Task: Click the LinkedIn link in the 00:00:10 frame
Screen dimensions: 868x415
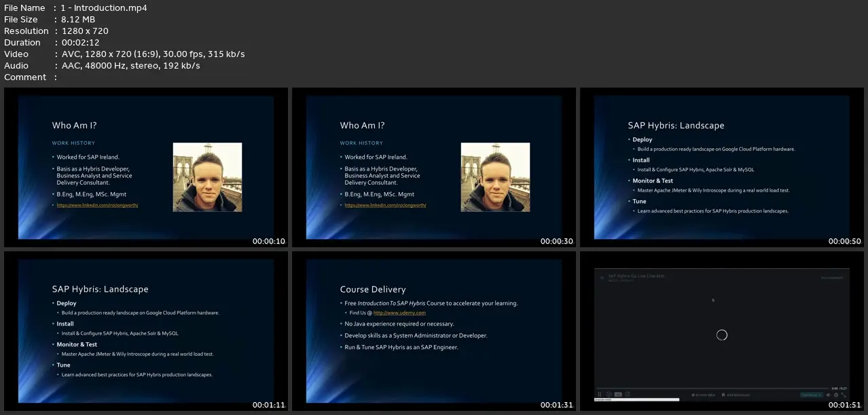Action: (97, 205)
